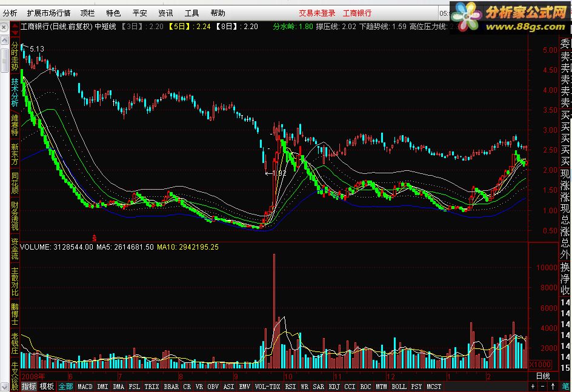Viewport: 572px width, 392px height.
Task: Select the EMV indicator
Action: (244, 387)
